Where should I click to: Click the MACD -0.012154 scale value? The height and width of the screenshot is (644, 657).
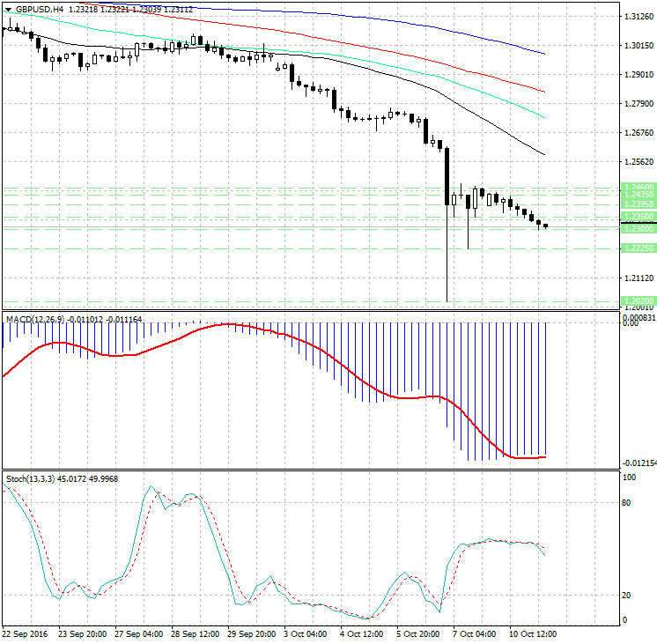coord(638,462)
